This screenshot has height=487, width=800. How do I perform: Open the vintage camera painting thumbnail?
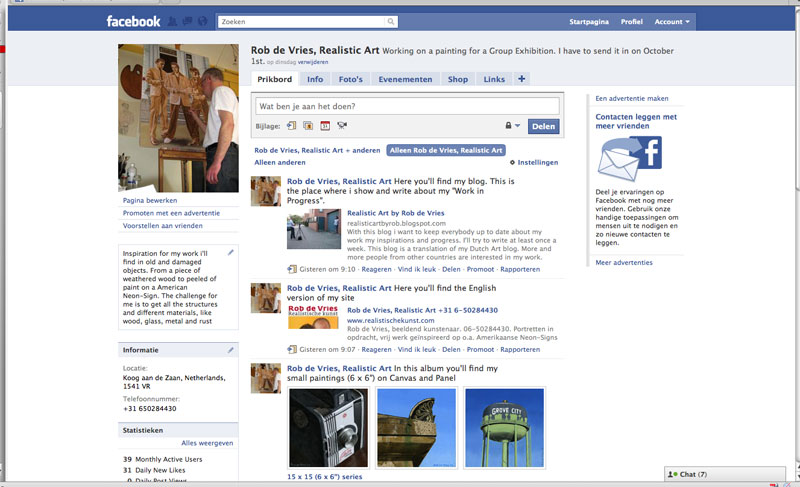coord(329,428)
